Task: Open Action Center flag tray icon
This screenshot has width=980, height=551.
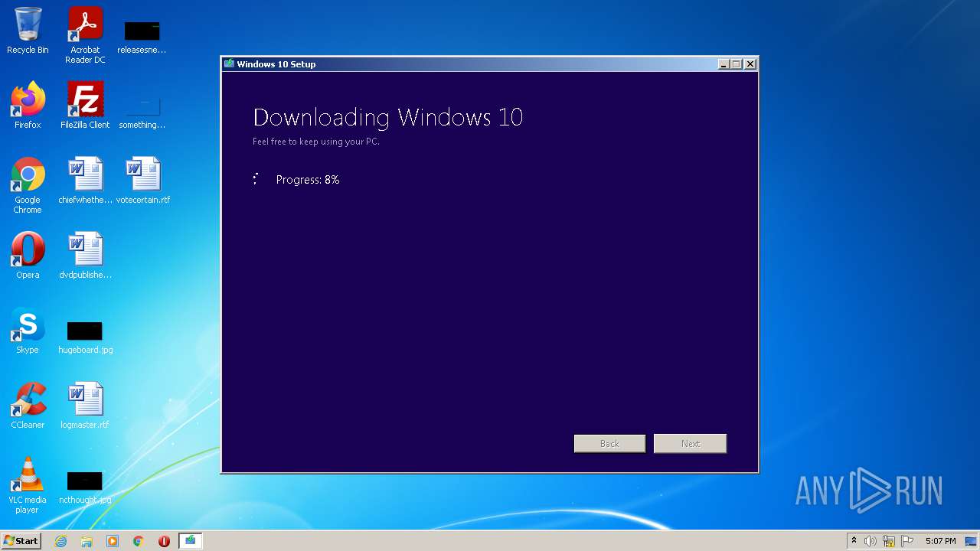Action: click(x=907, y=541)
